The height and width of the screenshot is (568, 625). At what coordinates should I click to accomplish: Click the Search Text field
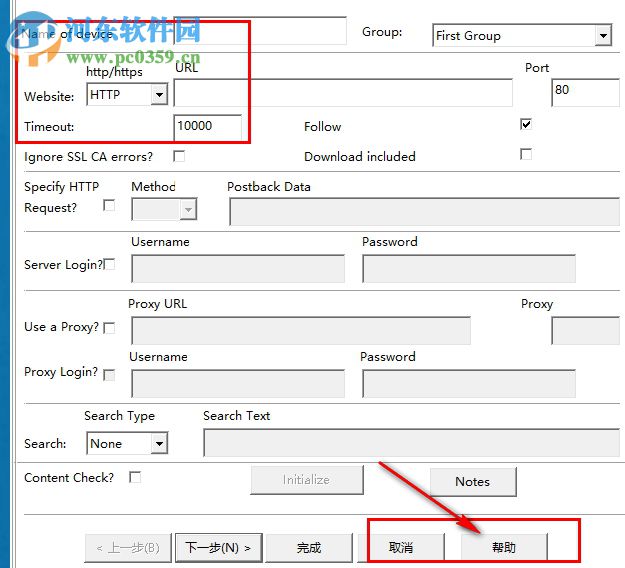[x=412, y=442]
